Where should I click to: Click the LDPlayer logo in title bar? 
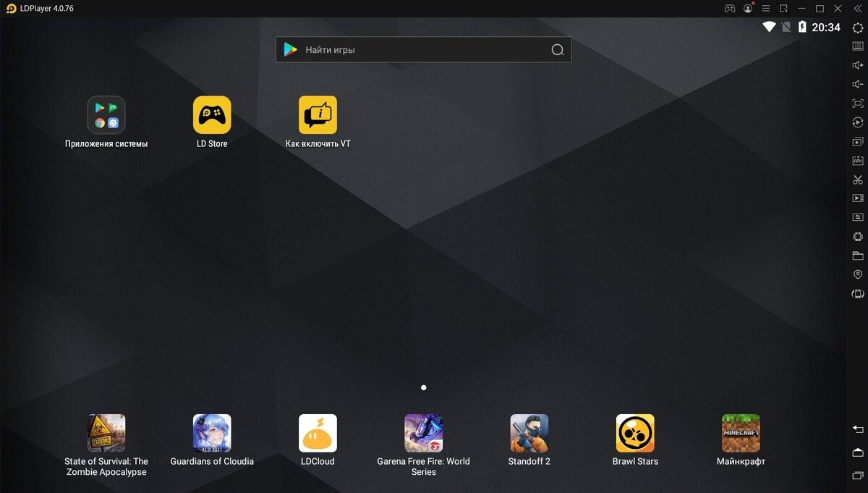pyautogui.click(x=11, y=9)
